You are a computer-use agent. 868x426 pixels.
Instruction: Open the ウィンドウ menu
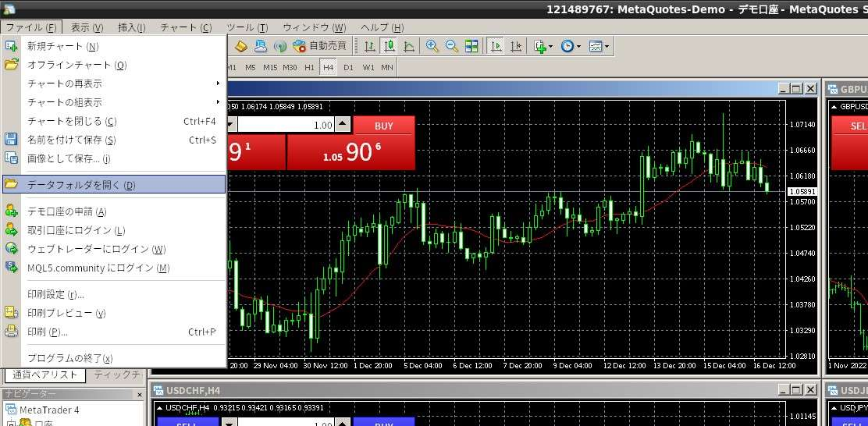[x=315, y=27]
